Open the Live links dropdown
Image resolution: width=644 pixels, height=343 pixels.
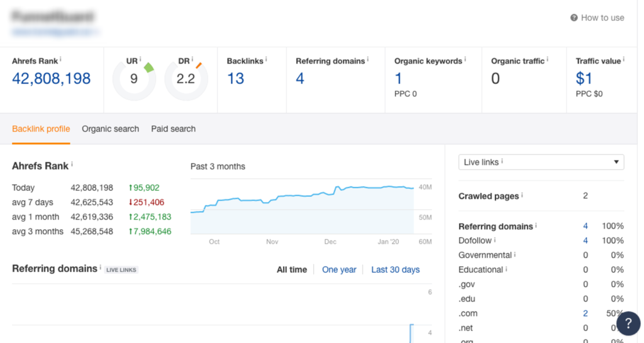pos(541,162)
